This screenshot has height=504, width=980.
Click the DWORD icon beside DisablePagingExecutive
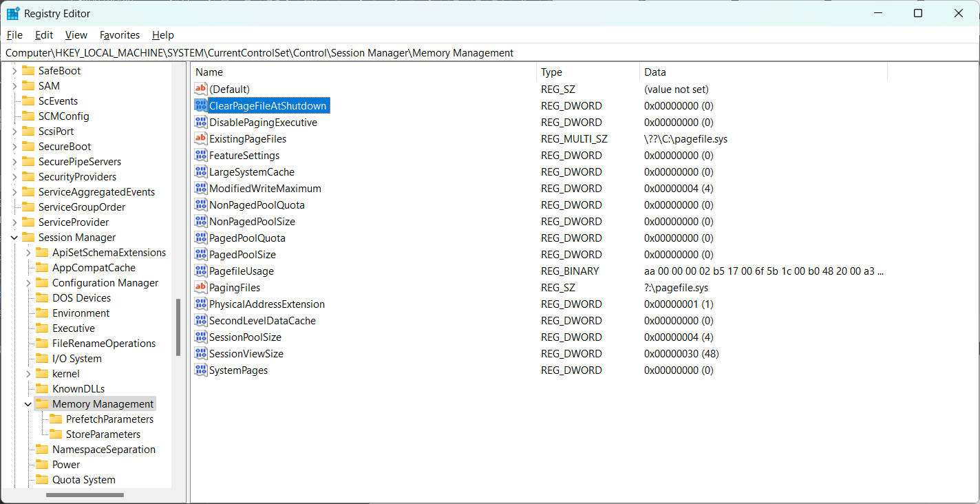(200, 123)
